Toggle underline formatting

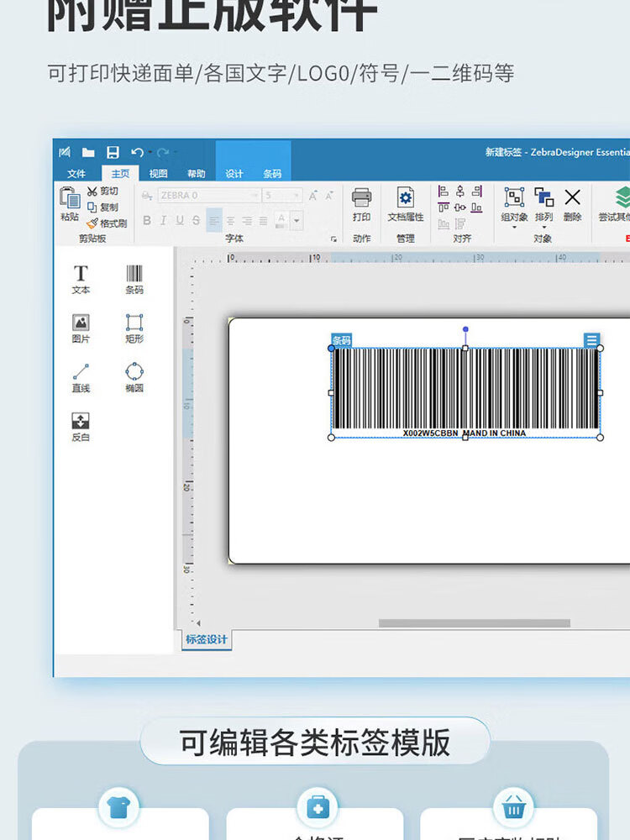click(180, 221)
